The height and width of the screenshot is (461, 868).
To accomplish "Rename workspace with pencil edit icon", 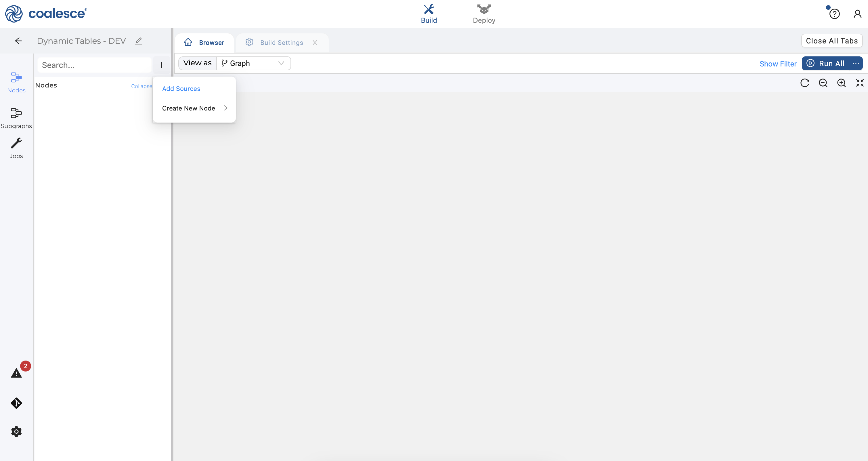I will (x=139, y=41).
